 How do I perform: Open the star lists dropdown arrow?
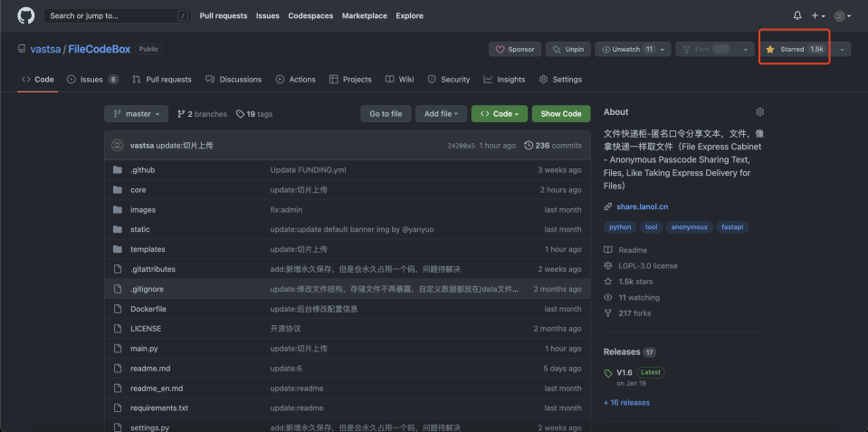point(842,49)
